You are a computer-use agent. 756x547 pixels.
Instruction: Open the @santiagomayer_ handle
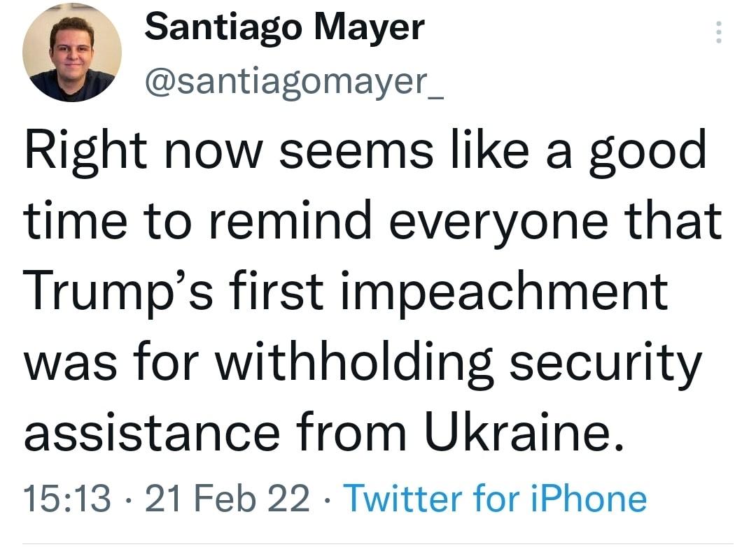click(x=293, y=82)
